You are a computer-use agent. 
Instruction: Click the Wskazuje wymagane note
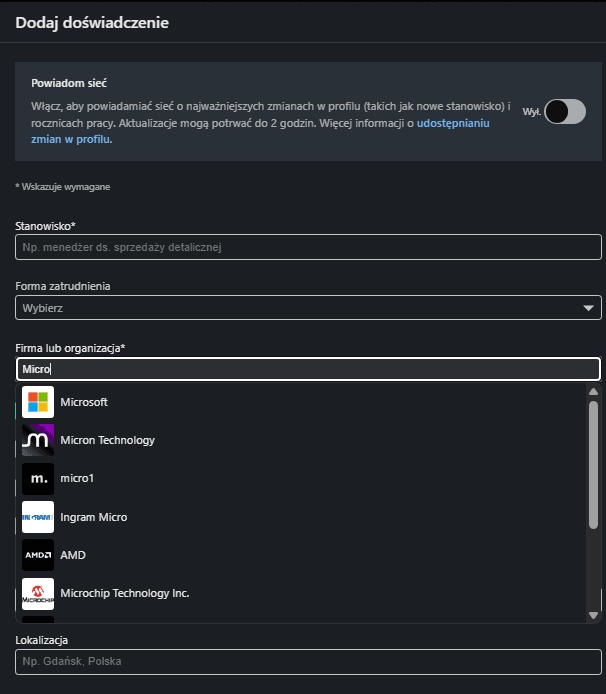pos(63,187)
